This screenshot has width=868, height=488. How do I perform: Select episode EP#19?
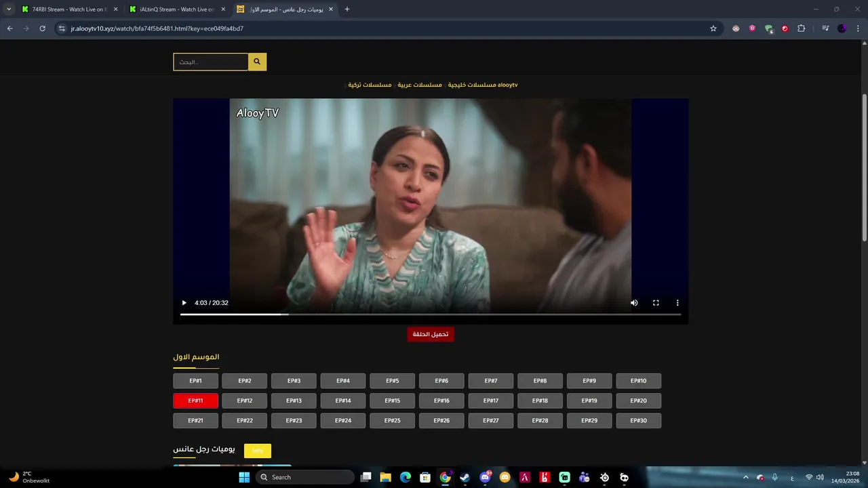point(589,401)
